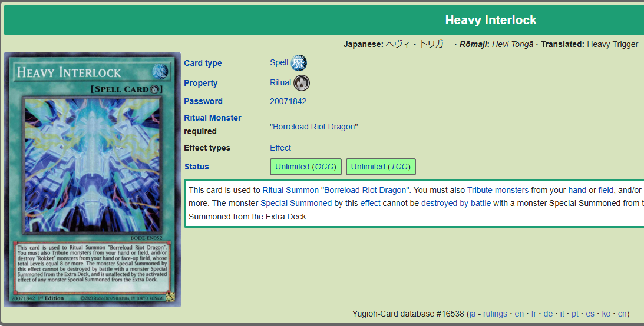The image size is (644, 326).
Task: Open Borreload Riot Dragon link in card text
Action: tap(365, 190)
